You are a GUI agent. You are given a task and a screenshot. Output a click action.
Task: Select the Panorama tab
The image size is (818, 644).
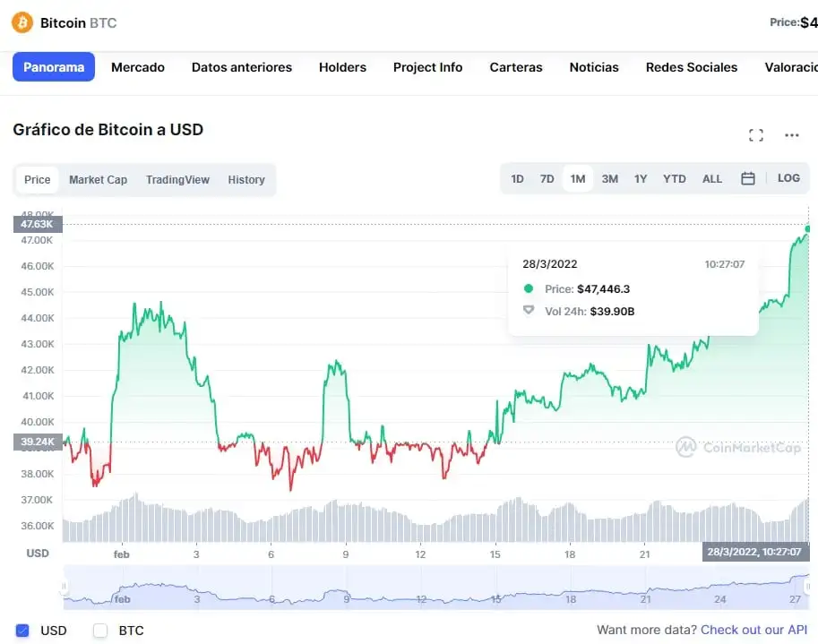53,66
